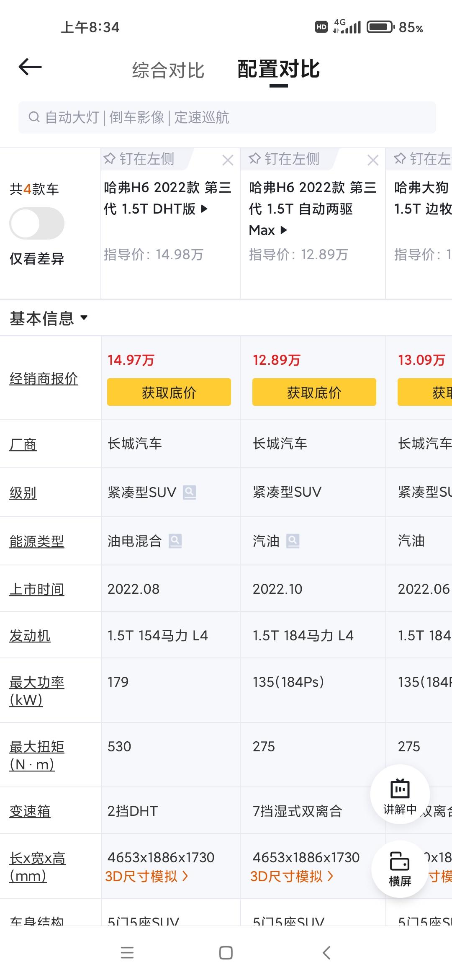Tap the 12.89万 dealer price
452x980 pixels.
[x=276, y=360]
